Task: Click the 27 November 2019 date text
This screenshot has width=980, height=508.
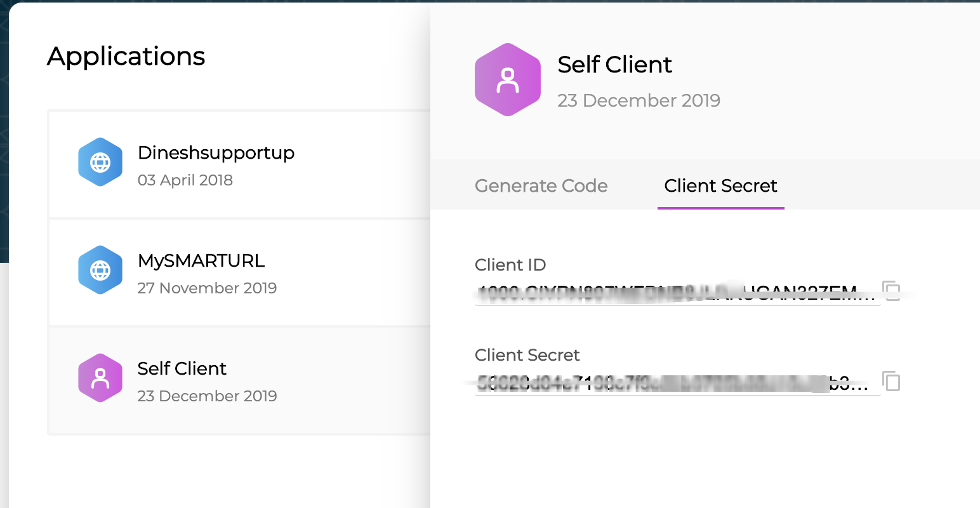Action: coord(207,288)
